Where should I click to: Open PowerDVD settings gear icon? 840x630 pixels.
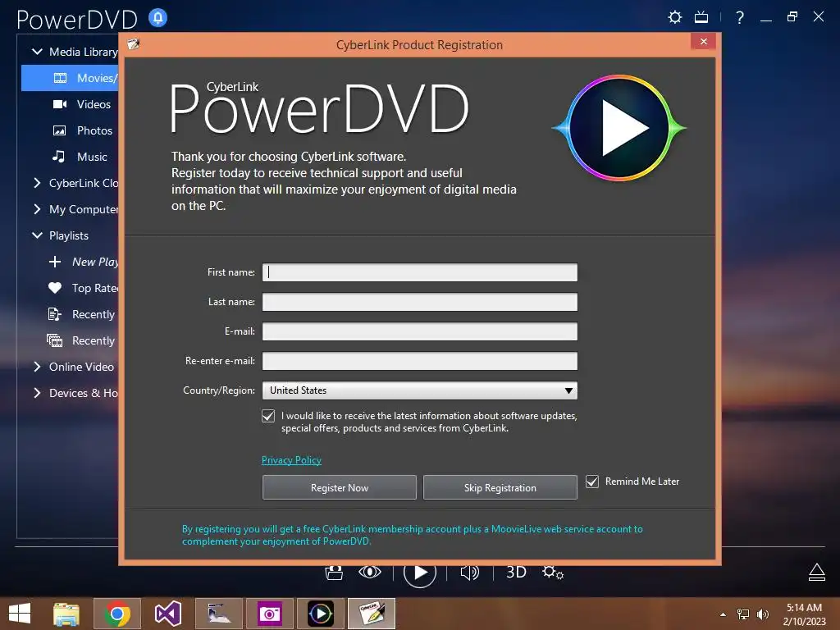[675, 17]
